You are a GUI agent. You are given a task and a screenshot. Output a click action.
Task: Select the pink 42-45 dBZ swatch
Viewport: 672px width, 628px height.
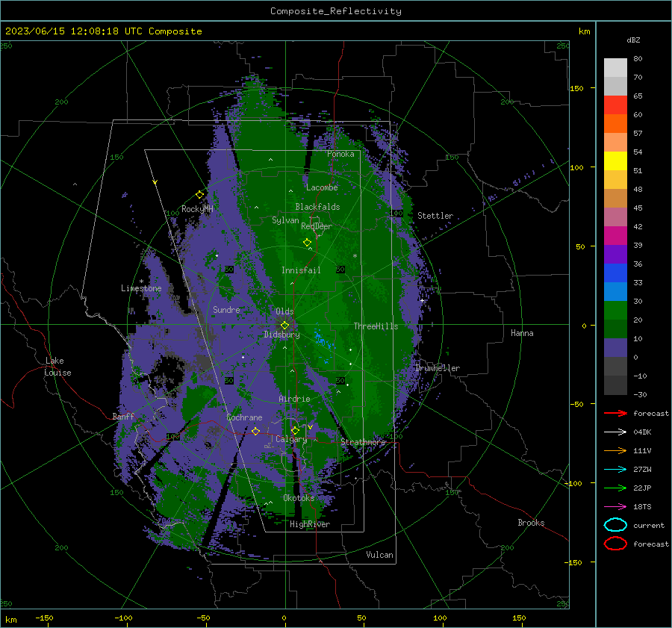(x=615, y=217)
